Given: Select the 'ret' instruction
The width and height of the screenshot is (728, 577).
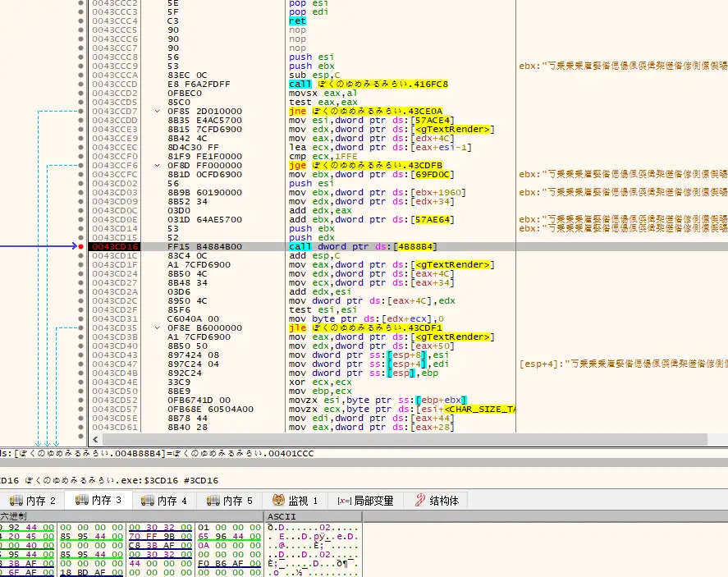Looking at the screenshot, I should 297,21.
